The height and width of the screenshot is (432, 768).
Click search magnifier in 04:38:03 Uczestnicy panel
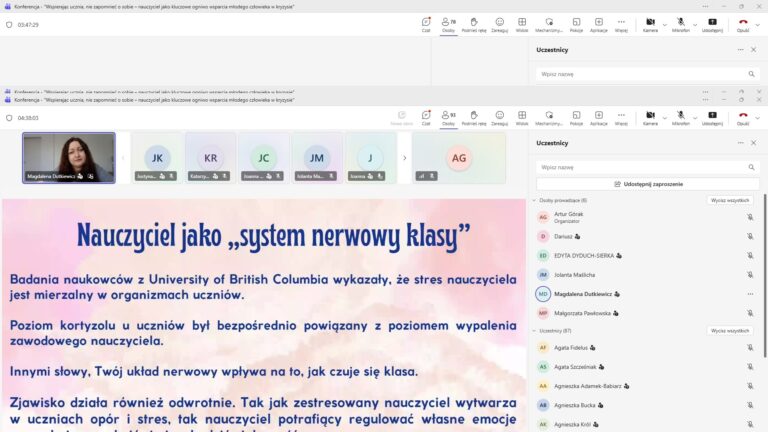point(751,168)
